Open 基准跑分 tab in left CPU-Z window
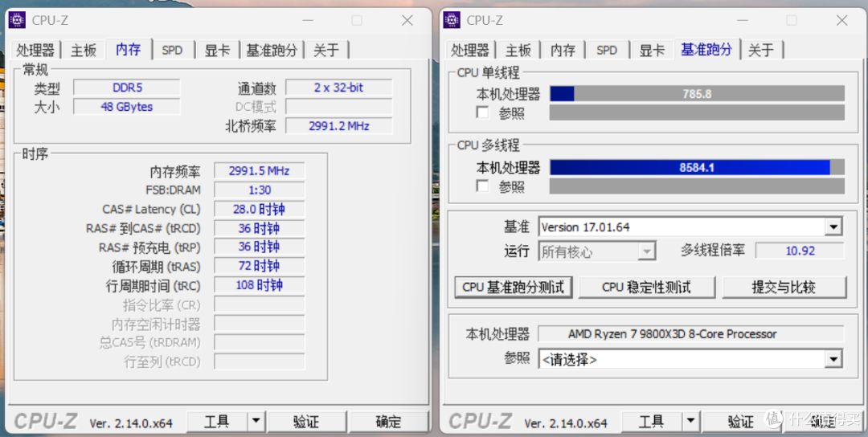Viewport: 868px width, 437px height. coord(272,51)
